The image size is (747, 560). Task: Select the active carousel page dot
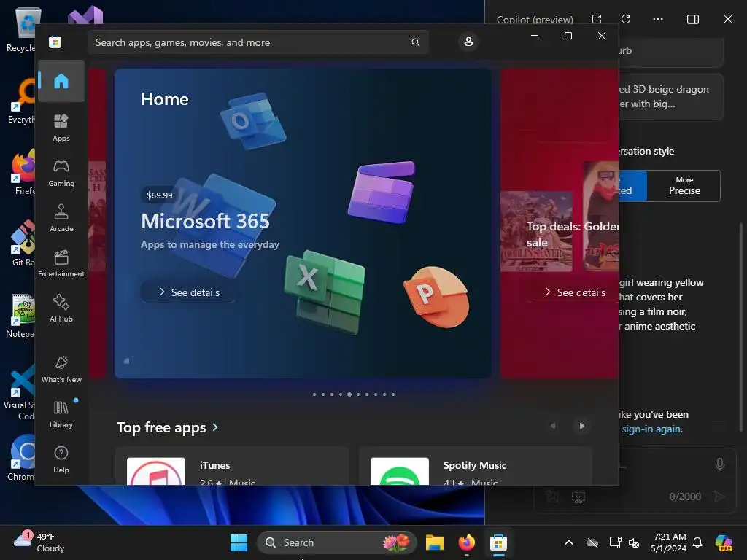point(349,394)
